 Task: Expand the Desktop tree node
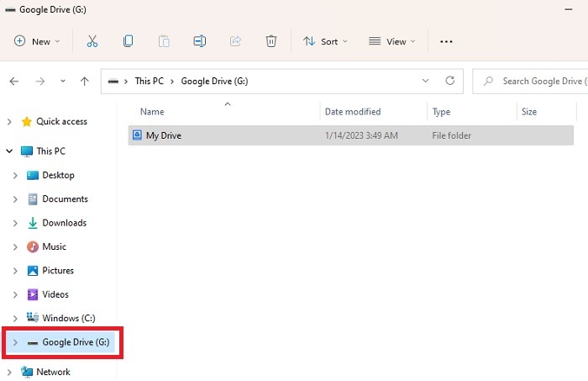point(15,175)
